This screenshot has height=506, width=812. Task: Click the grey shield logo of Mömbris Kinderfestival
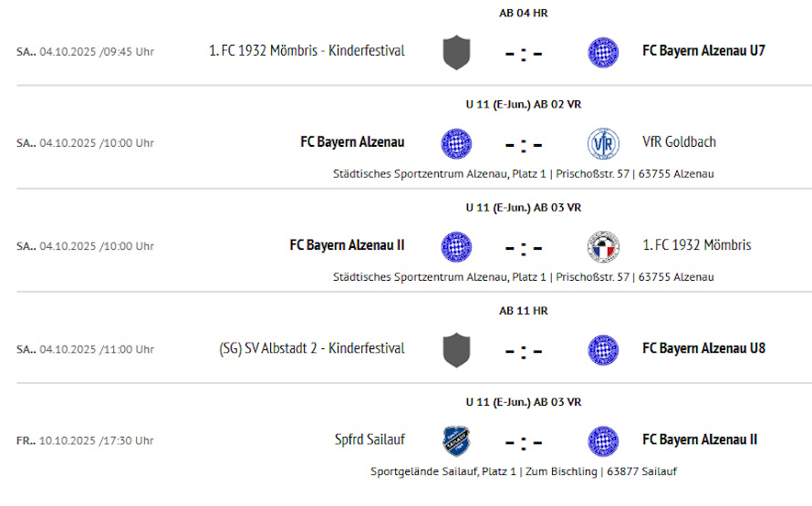[456, 52]
